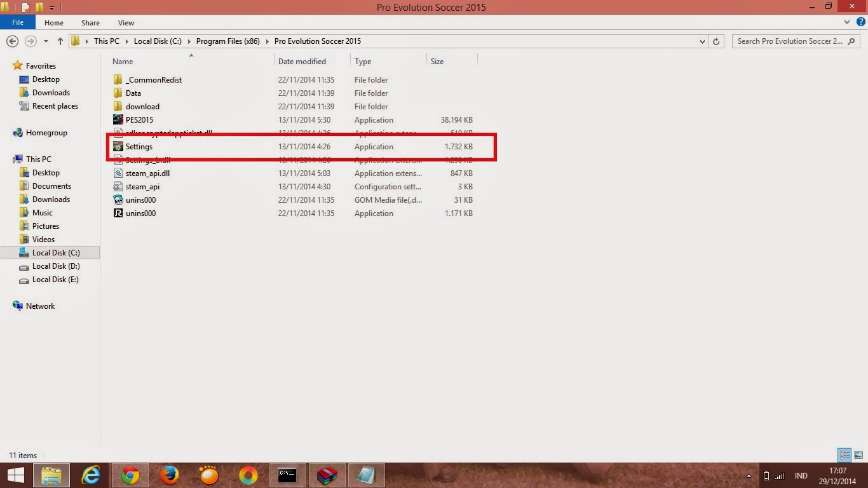868x488 pixels.
Task: Select the Data folder icon
Action: (118, 93)
